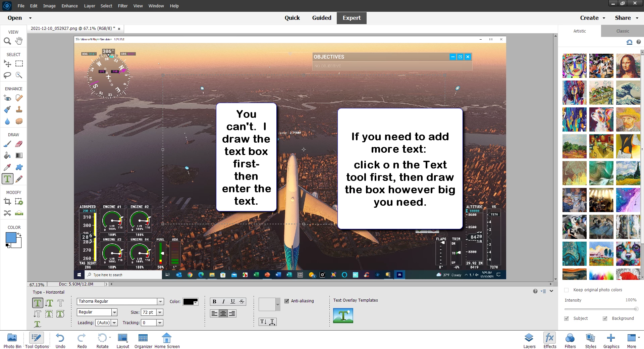
Task: Activate the Pencil tool
Action: click(x=19, y=179)
